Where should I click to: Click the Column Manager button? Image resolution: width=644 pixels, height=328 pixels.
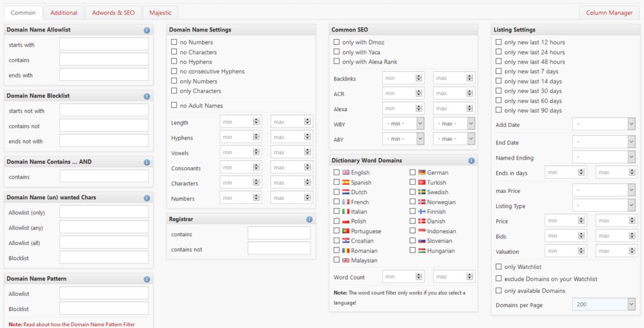point(609,13)
